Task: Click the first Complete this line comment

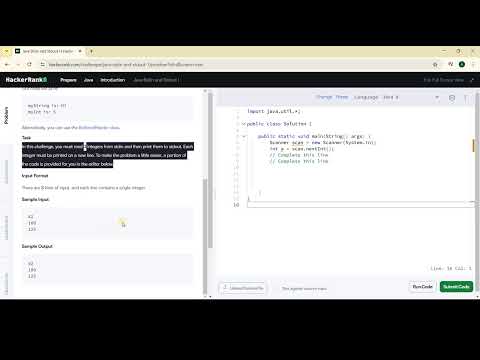Action: pyautogui.click(x=299, y=155)
